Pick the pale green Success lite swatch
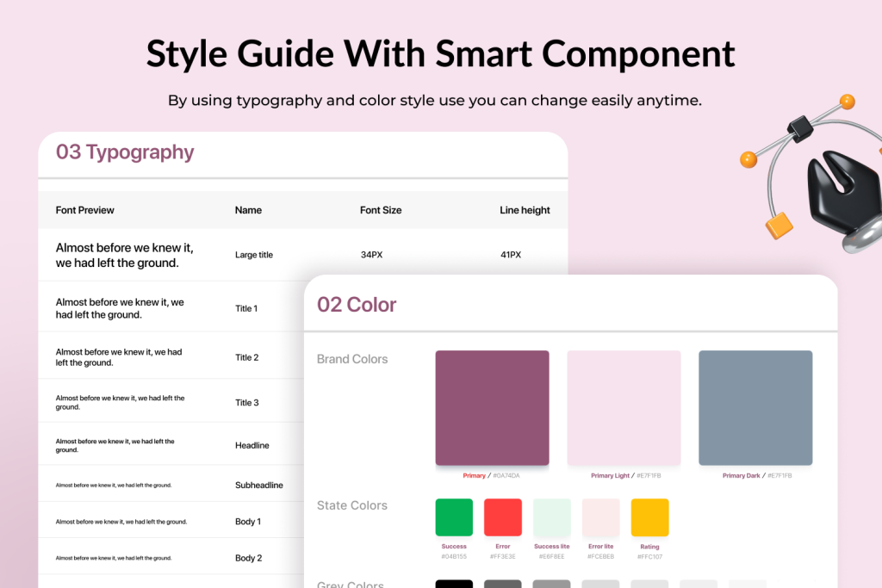The width and height of the screenshot is (882, 588). (552, 517)
